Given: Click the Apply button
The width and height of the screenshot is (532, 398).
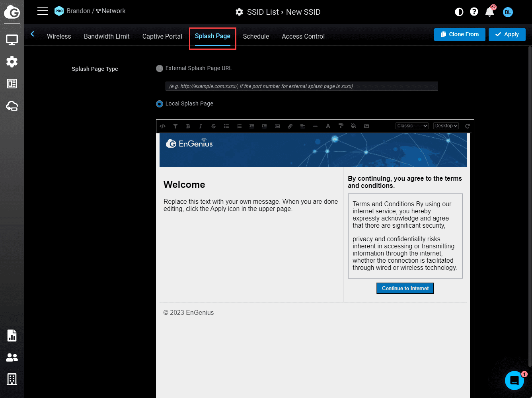Looking at the screenshot, I should [507, 34].
